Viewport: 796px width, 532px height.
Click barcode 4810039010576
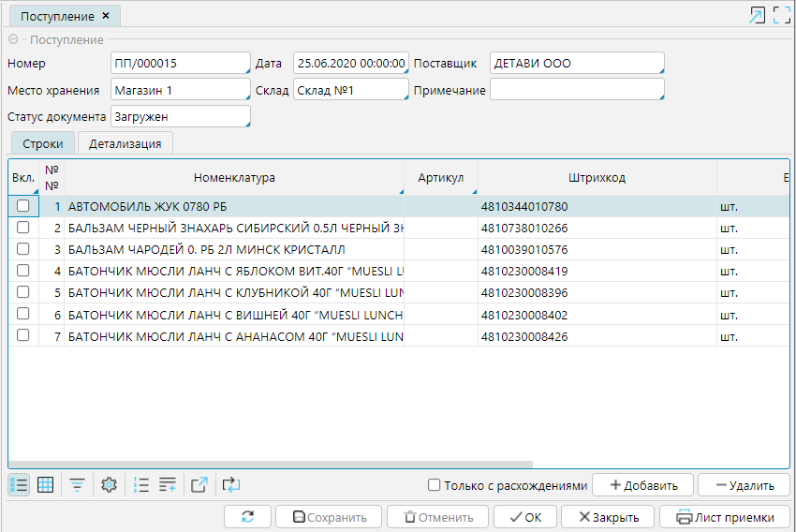point(524,250)
